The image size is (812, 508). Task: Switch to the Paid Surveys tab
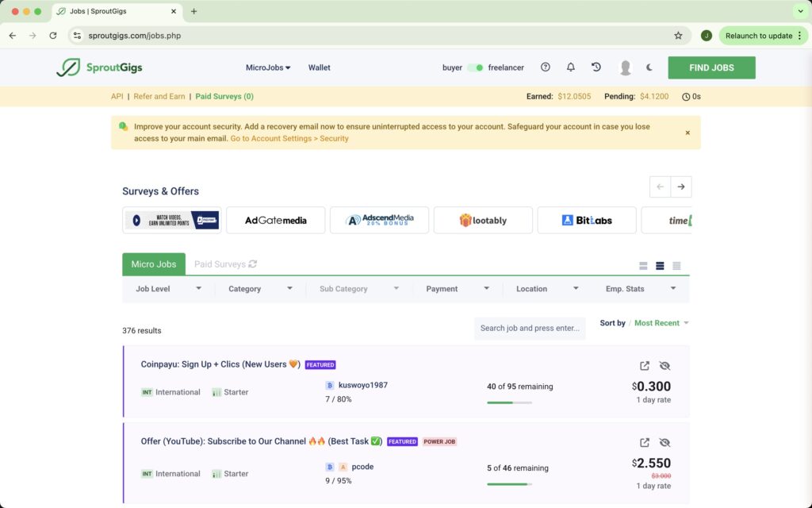[224, 264]
